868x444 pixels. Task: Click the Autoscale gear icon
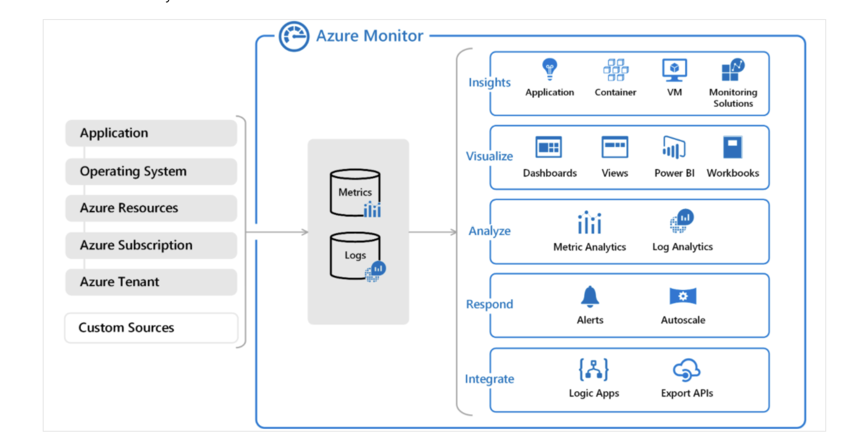(683, 296)
